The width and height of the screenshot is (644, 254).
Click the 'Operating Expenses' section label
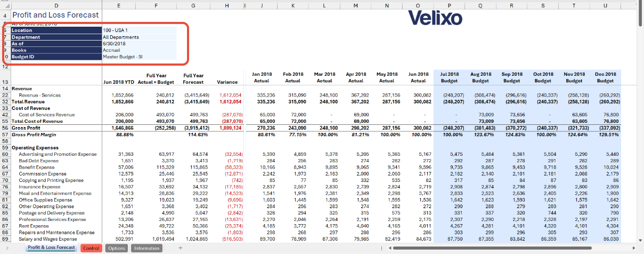(35, 147)
